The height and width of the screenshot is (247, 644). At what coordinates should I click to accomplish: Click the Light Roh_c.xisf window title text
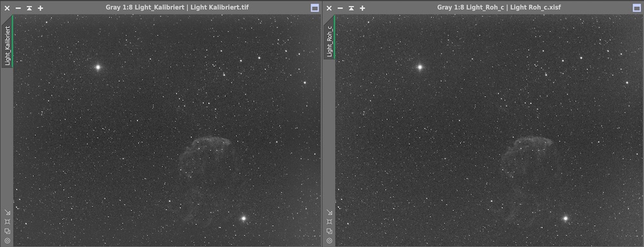coord(498,7)
